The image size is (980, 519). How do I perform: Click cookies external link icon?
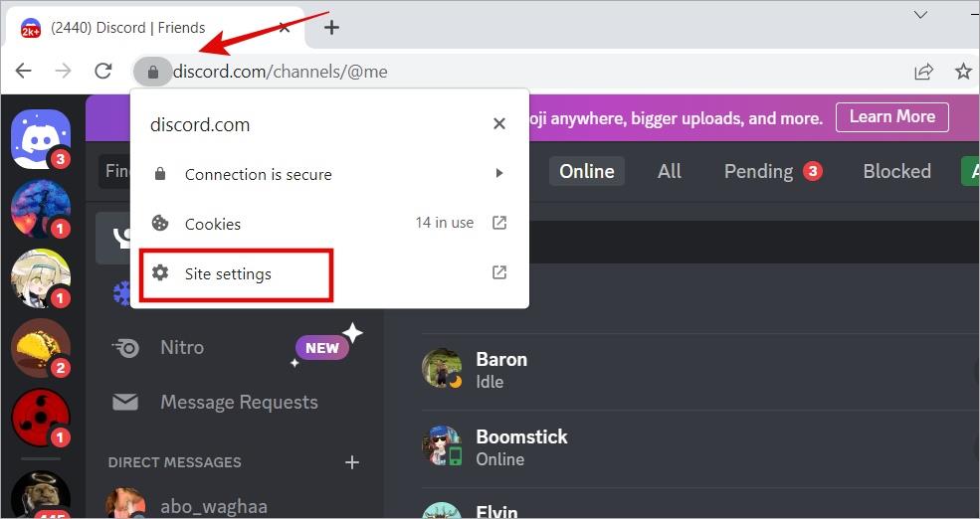click(x=498, y=223)
